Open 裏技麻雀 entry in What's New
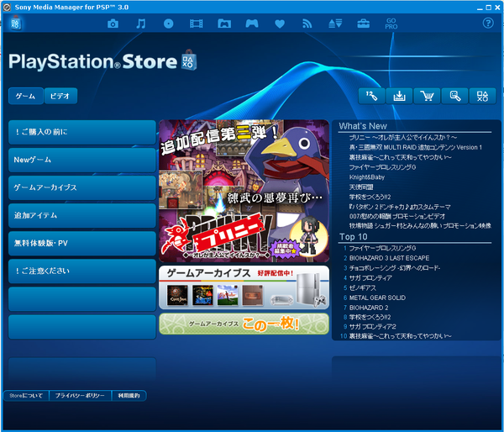 (x=400, y=158)
